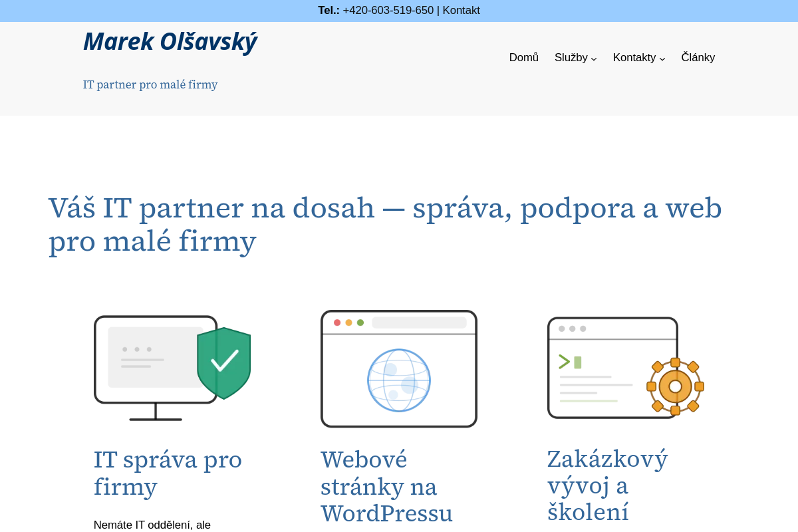
Task: Open the Webové stránky na WordPressu heading
Action: coord(386,486)
